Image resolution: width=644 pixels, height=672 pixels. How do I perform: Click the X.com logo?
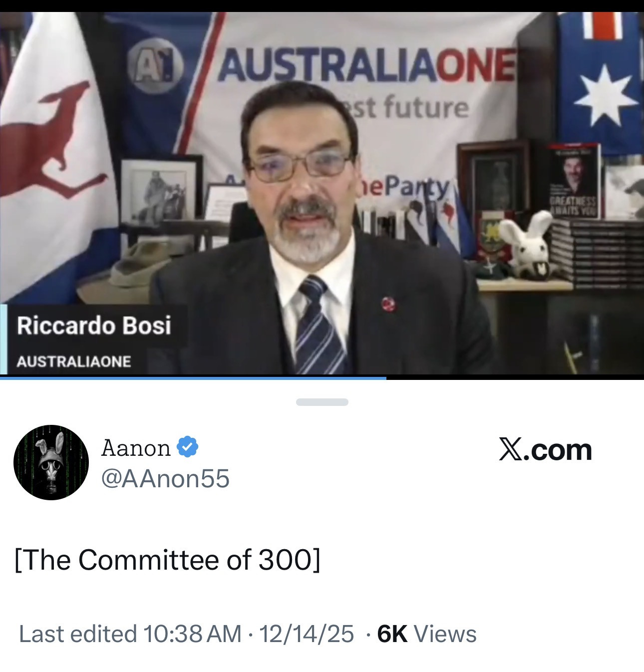click(545, 450)
